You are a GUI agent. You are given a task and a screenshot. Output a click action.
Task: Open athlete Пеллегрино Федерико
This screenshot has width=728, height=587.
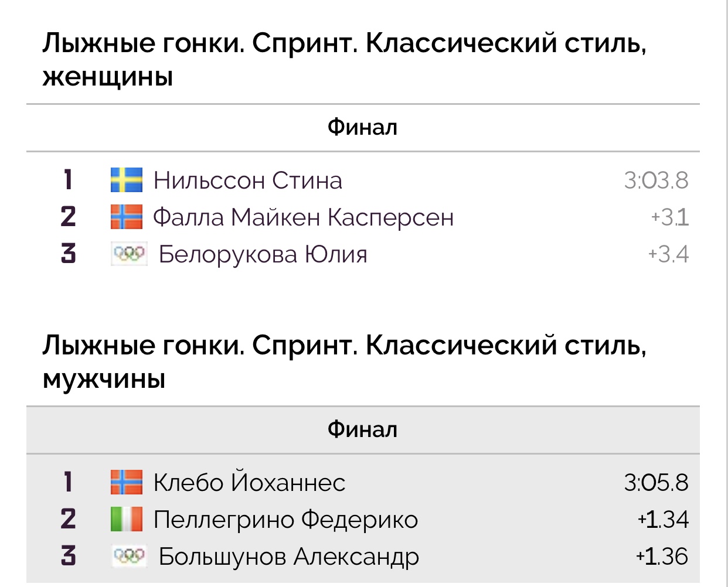pyautogui.click(x=286, y=520)
